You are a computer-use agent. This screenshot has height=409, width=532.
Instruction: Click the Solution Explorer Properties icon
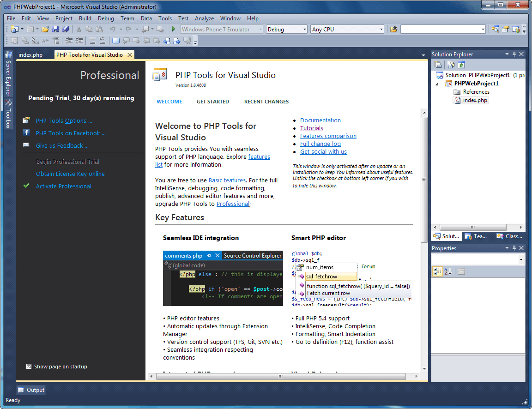[x=438, y=65]
